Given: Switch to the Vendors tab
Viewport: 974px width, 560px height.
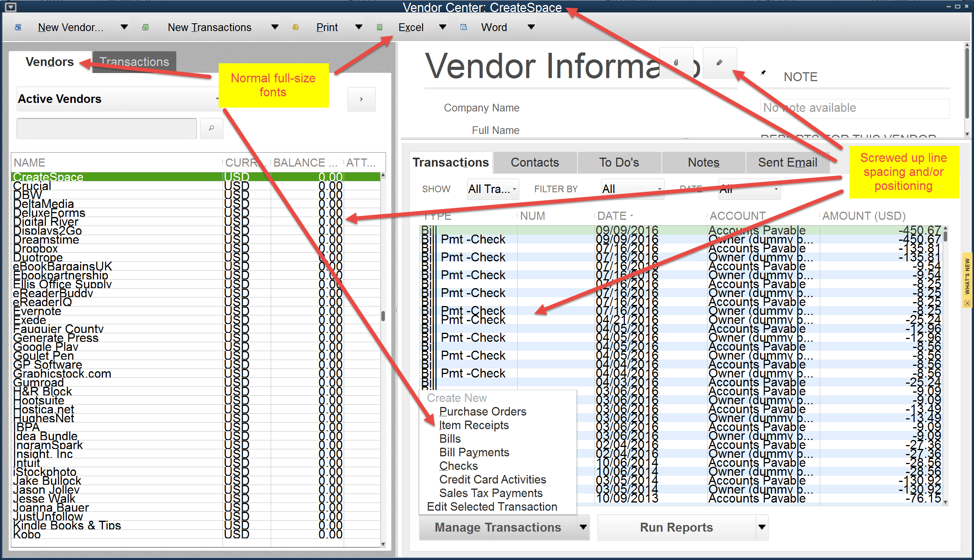Looking at the screenshot, I should tap(50, 62).
